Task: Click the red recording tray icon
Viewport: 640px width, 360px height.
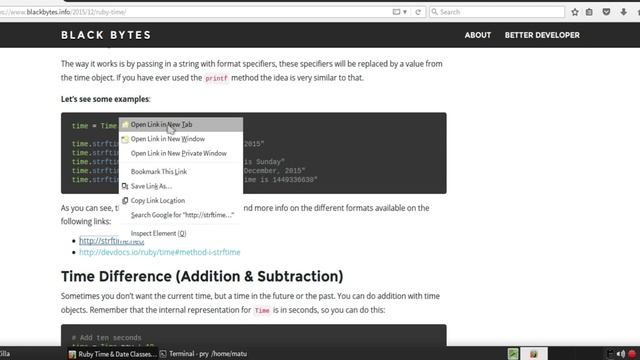Action: click(632, 354)
